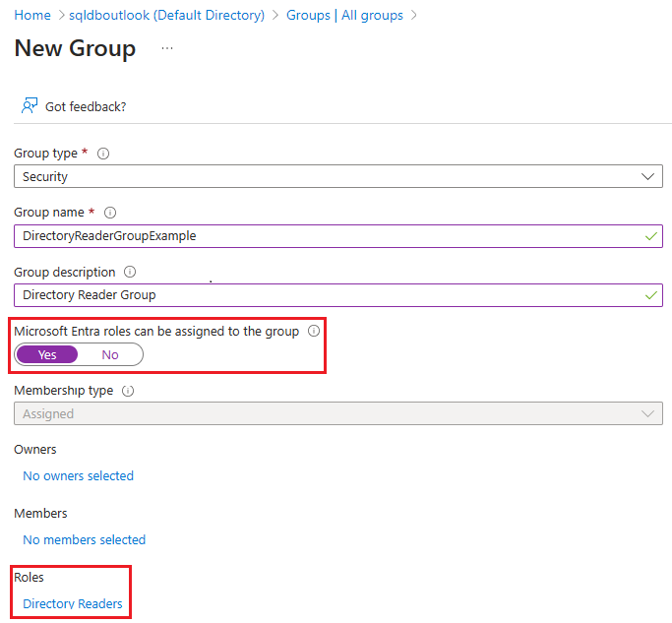Go to sqldboutlook (Default Directory) breadcrumb
The height and width of the screenshot is (623, 672).
click(166, 15)
